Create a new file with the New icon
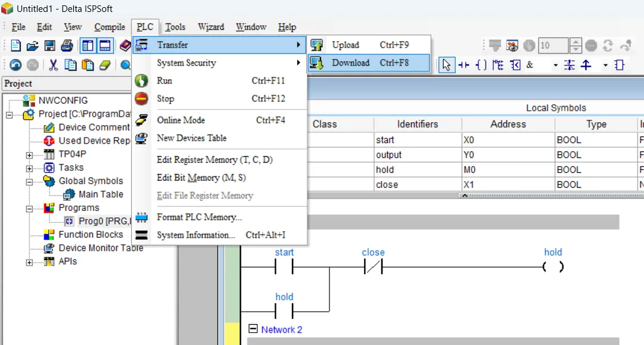This screenshot has width=644, height=345. coord(15,46)
